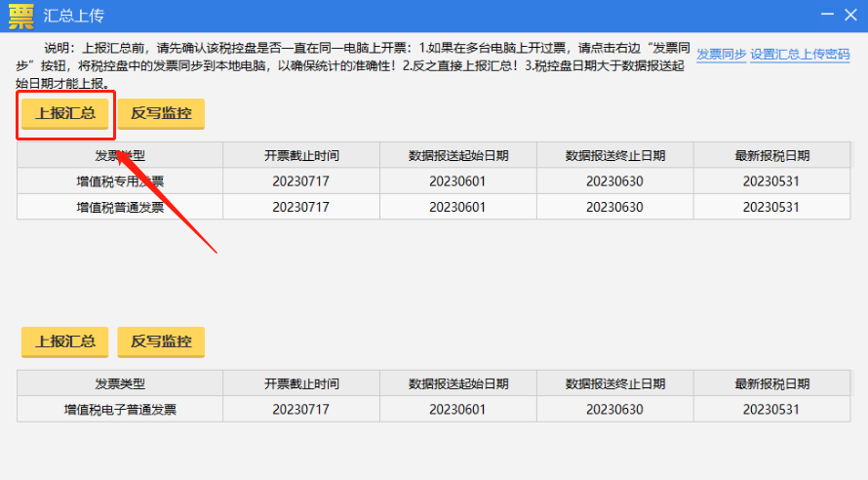This screenshot has width=868, height=480.
Task: Minimize the 汇总上传 window
Action: click(x=828, y=15)
